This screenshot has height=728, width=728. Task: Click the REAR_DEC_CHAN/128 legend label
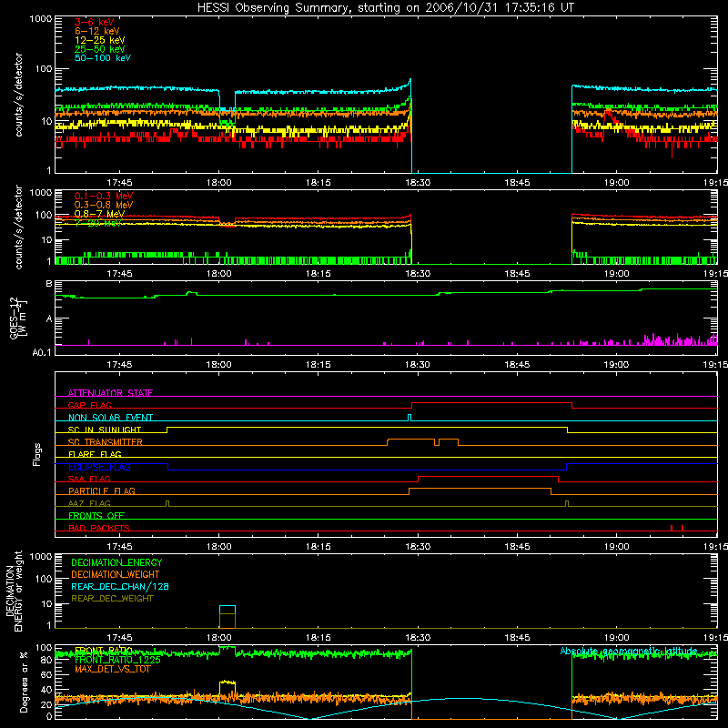[x=120, y=586]
